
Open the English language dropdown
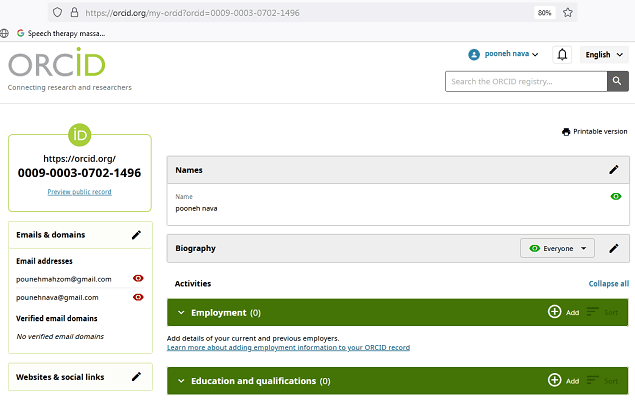pos(604,55)
